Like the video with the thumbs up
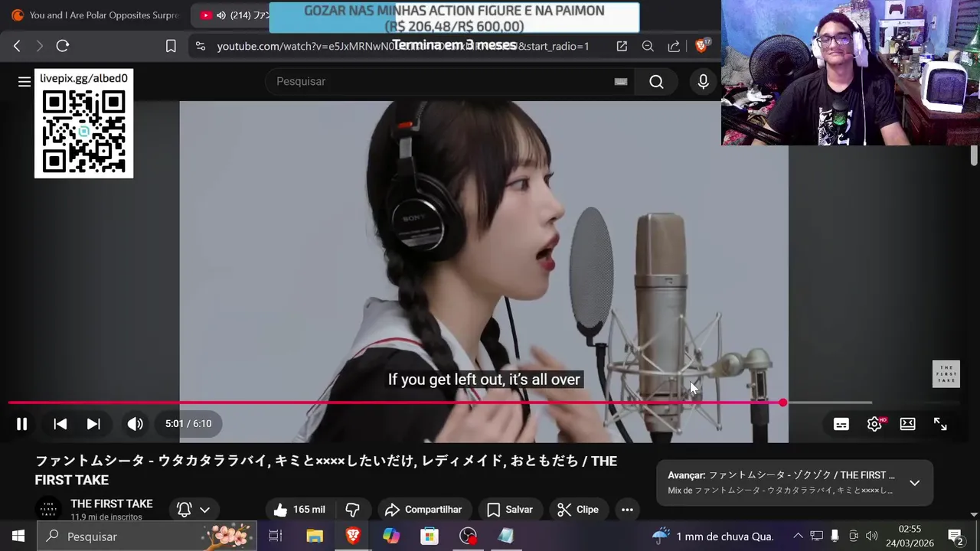The width and height of the screenshot is (980, 551). coord(299,510)
